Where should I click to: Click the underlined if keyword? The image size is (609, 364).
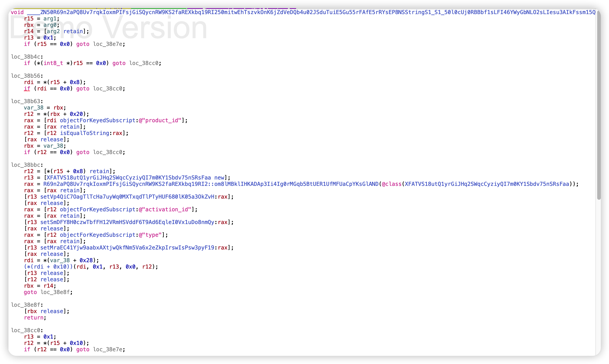pos(27,89)
